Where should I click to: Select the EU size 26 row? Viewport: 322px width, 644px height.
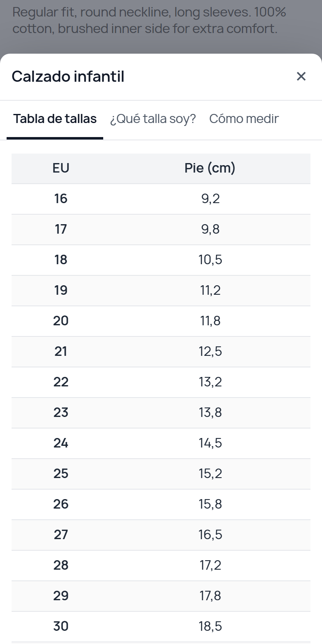[x=161, y=504]
